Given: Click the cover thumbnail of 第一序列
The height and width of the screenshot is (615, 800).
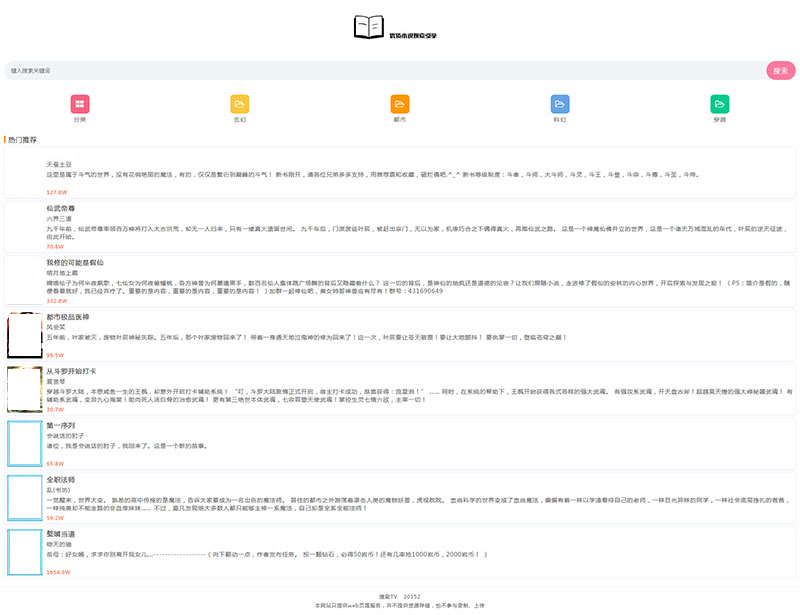Looking at the screenshot, I should [x=24, y=443].
